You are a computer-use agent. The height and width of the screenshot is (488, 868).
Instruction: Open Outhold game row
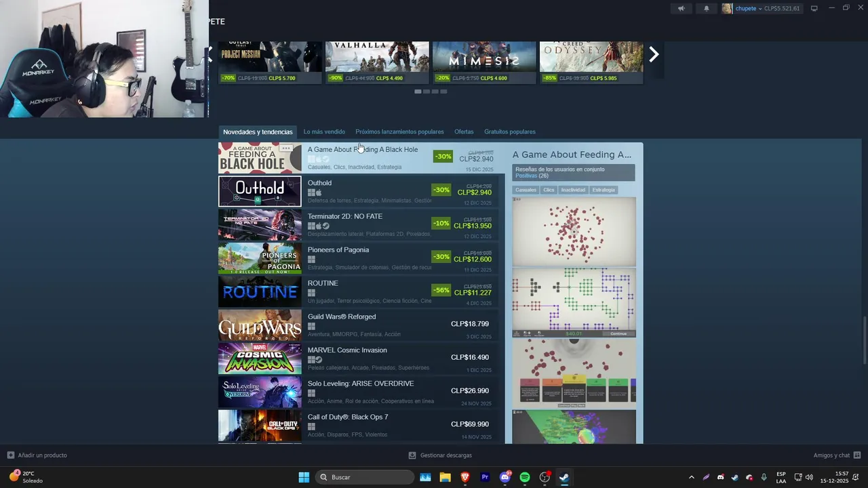coord(358,191)
